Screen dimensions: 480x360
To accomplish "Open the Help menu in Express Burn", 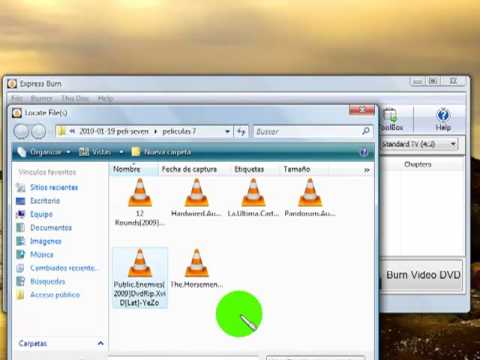I will 105,99.
